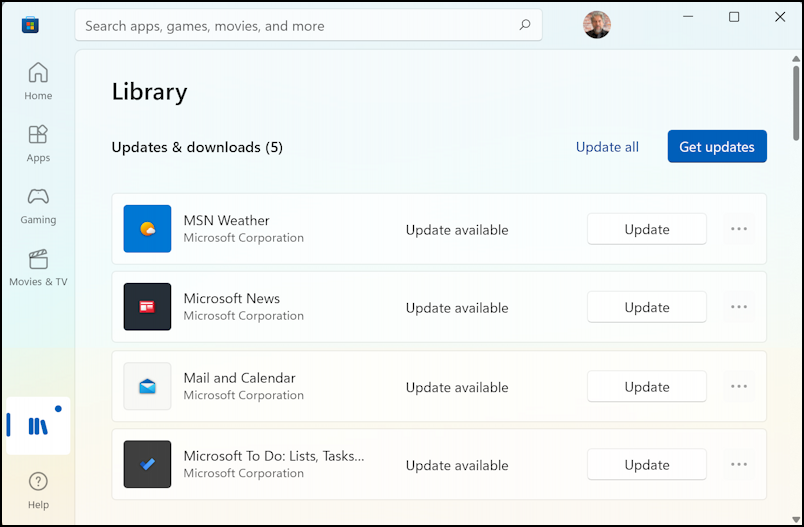Open more options for Microsoft News

[739, 307]
